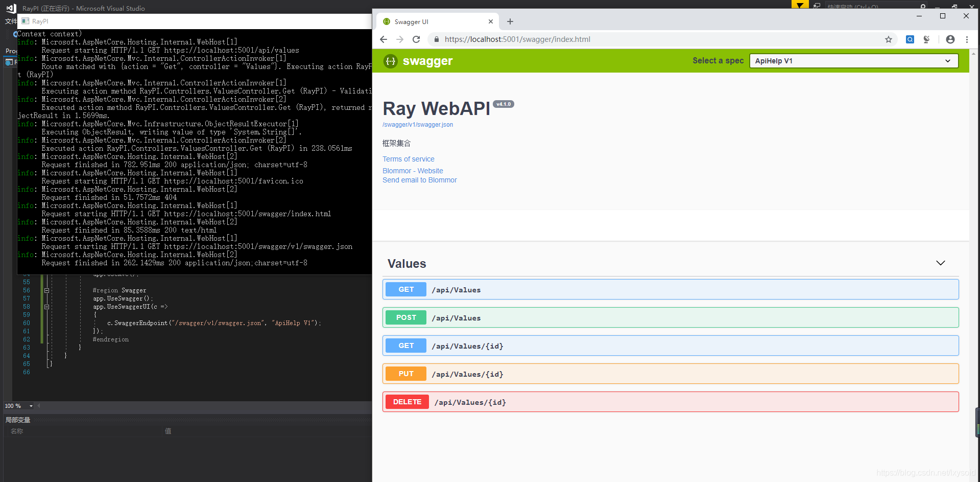Click Send email to Blommor
The image size is (980, 482).
click(x=420, y=180)
